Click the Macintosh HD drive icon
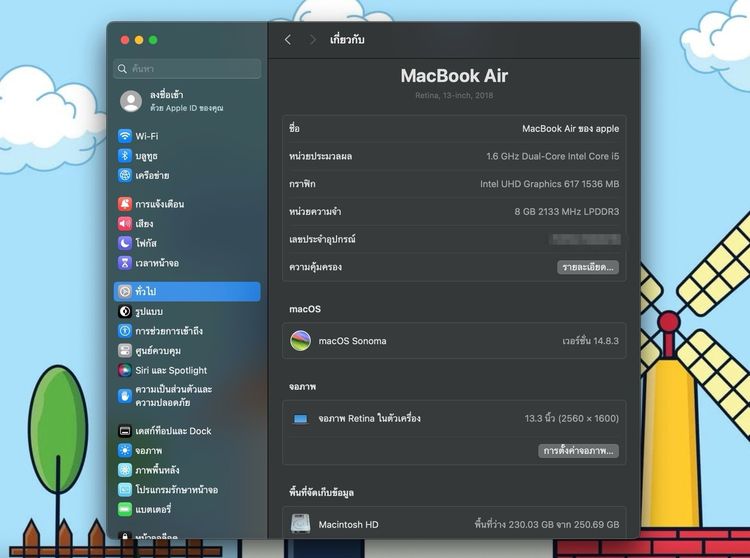The height and width of the screenshot is (558, 750). pos(300,524)
